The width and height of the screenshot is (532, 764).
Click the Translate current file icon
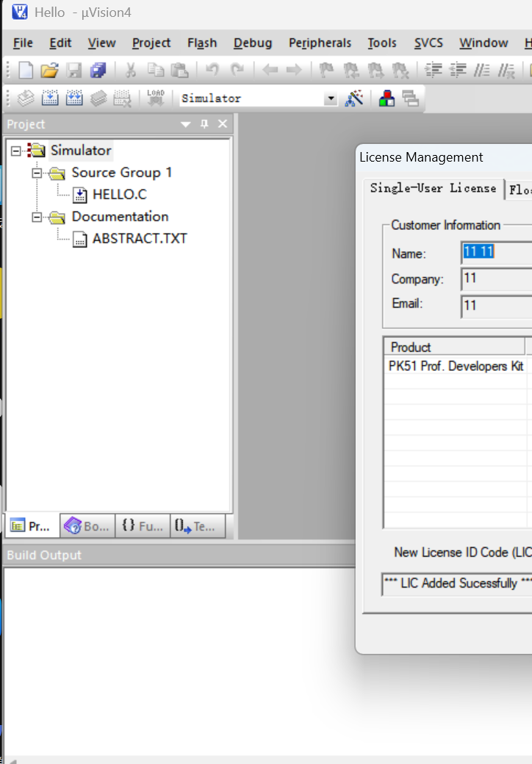pyautogui.click(x=25, y=98)
